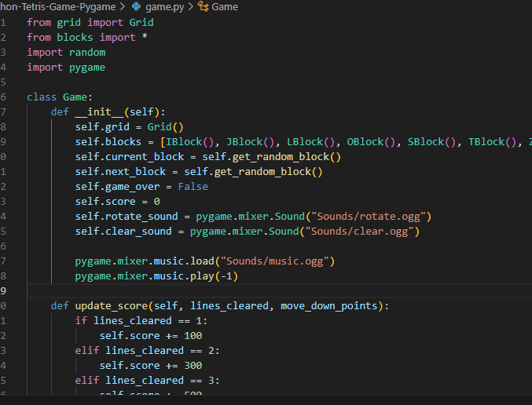Click the False value of game_over
The image size is (532, 405).
pyautogui.click(x=193, y=187)
